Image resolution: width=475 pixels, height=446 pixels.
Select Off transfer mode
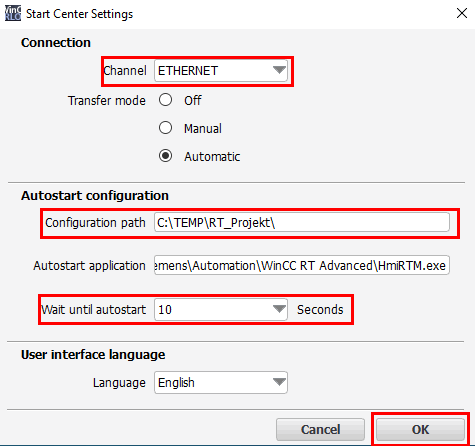pyautogui.click(x=165, y=100)
